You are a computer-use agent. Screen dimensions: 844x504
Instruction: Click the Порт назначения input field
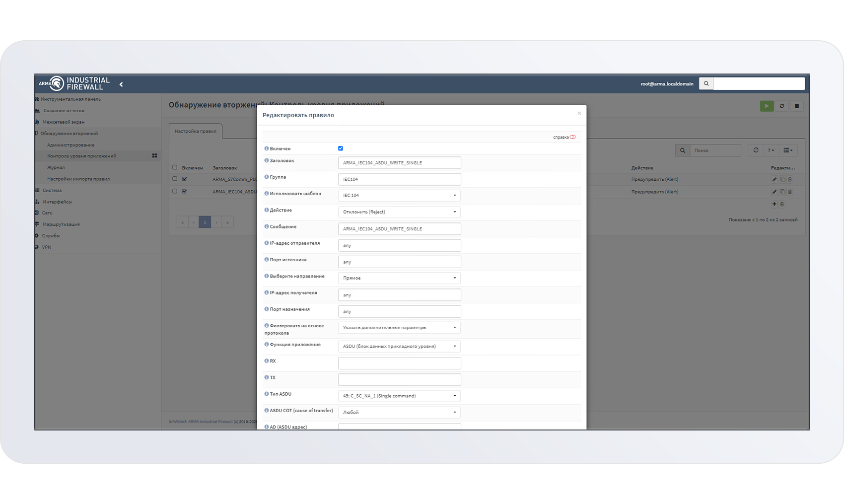point(399,311)
